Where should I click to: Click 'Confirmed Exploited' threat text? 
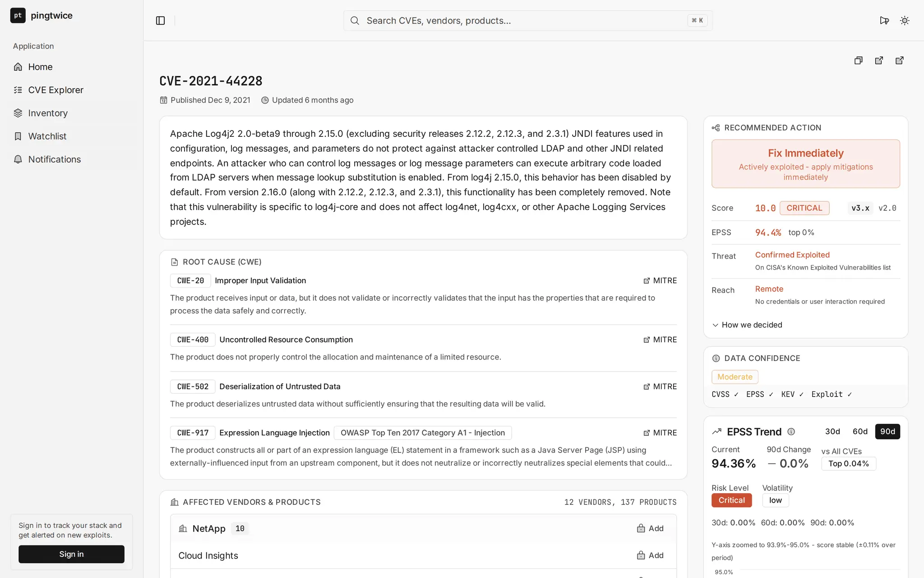tap(792, 255)
